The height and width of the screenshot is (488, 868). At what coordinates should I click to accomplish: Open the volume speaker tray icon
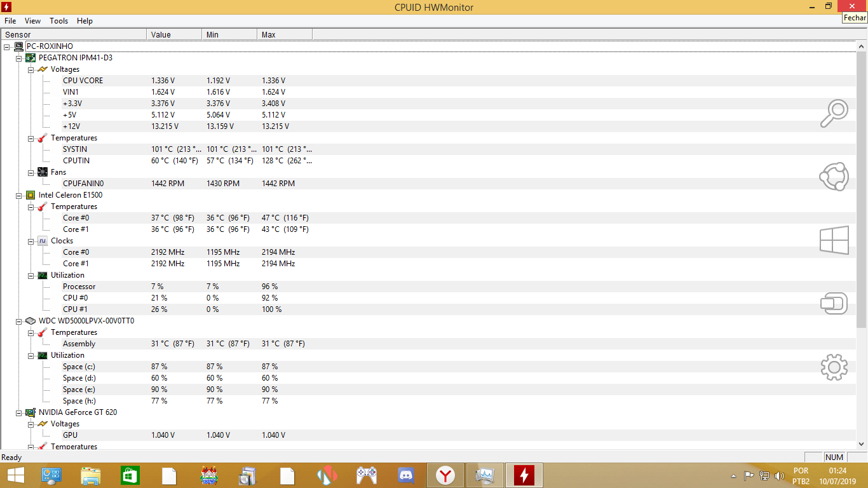click(x=780, y=475)
